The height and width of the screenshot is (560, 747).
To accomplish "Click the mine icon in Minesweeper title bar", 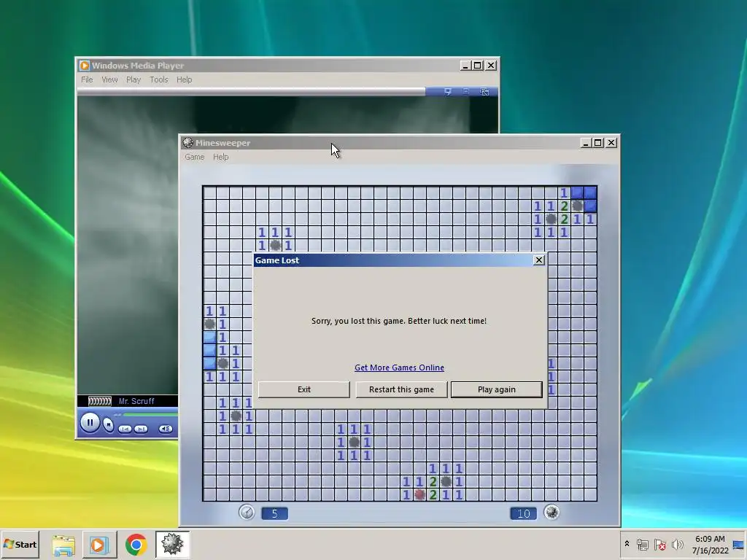I will 188,142.
